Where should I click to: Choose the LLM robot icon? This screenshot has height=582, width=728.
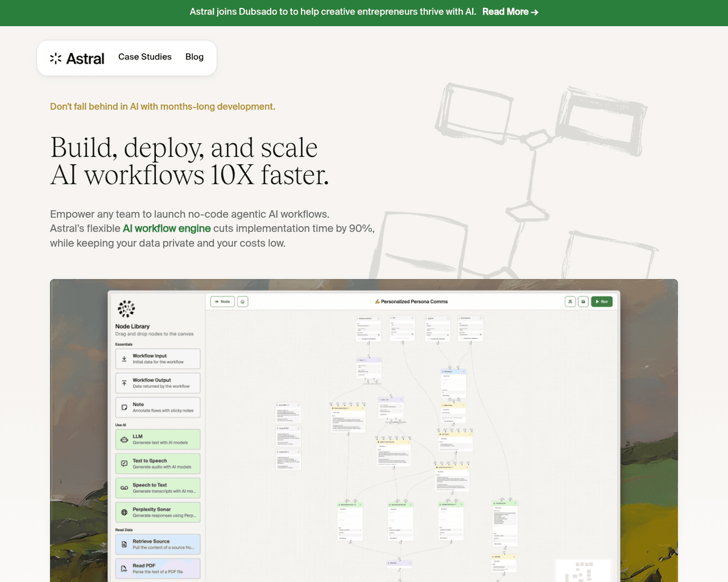click(x=124, y=440)
